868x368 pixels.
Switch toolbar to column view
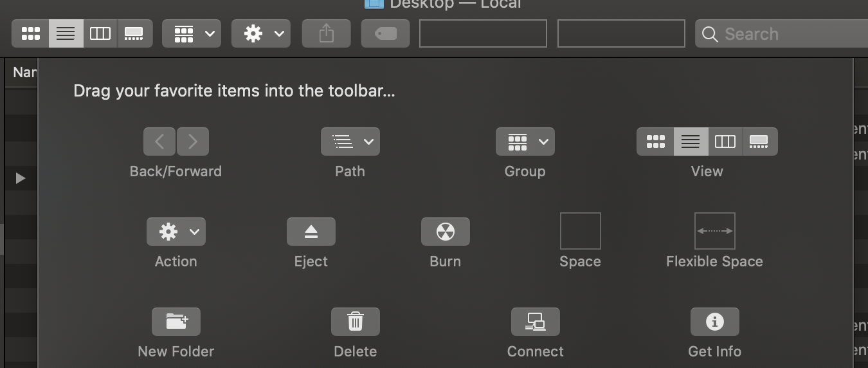pos(100,33)
